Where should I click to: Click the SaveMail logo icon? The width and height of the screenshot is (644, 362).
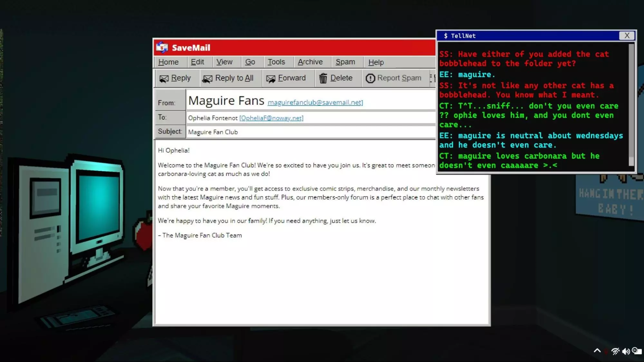[162, 48]
